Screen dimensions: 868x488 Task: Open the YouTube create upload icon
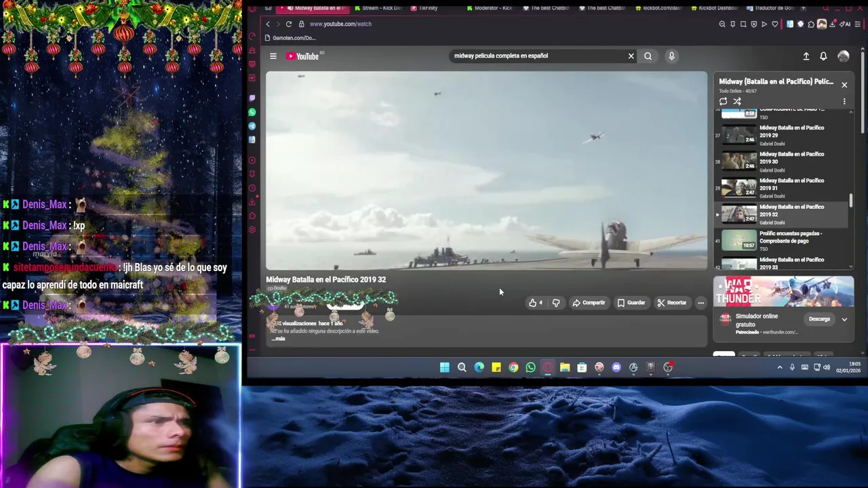(806, 56)
